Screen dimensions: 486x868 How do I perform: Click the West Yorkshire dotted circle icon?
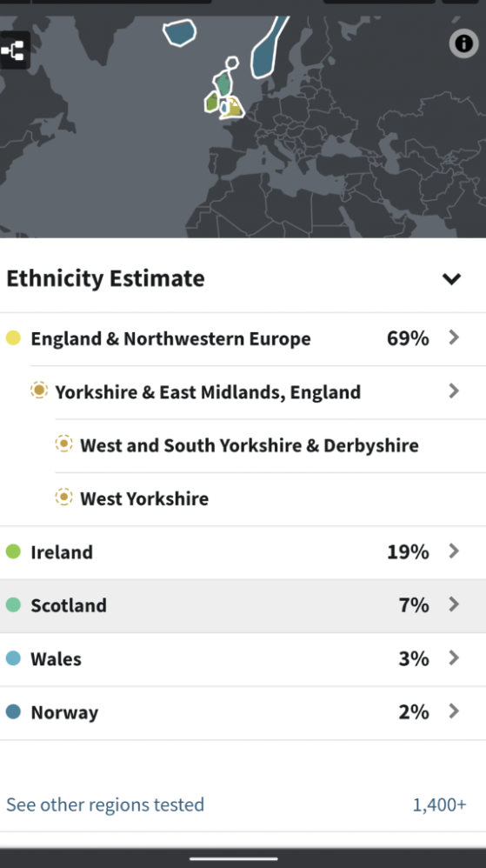(63, 497)
